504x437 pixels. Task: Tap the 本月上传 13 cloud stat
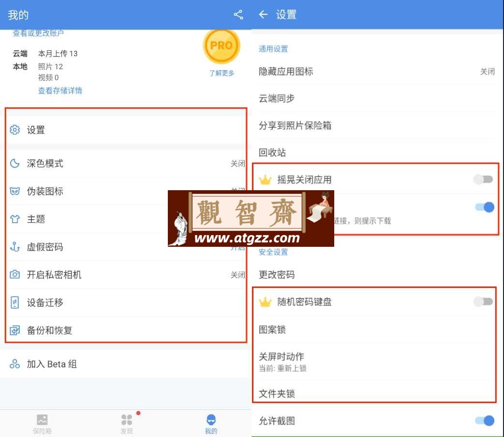point(58,53)
